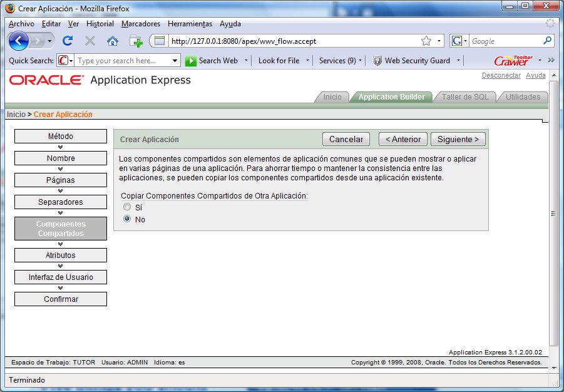Open the Look for File dropdown
564x392 pixels.
click(x=307, y=61)
